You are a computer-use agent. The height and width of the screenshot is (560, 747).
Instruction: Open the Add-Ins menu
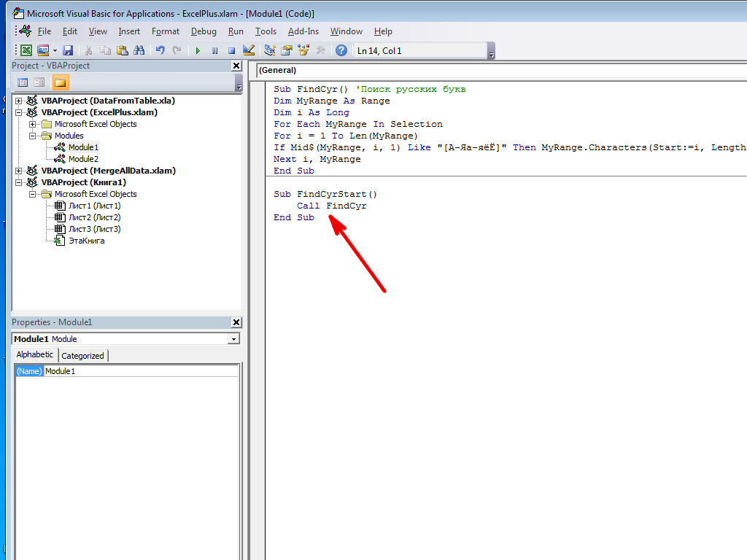[x=303, y=31]
